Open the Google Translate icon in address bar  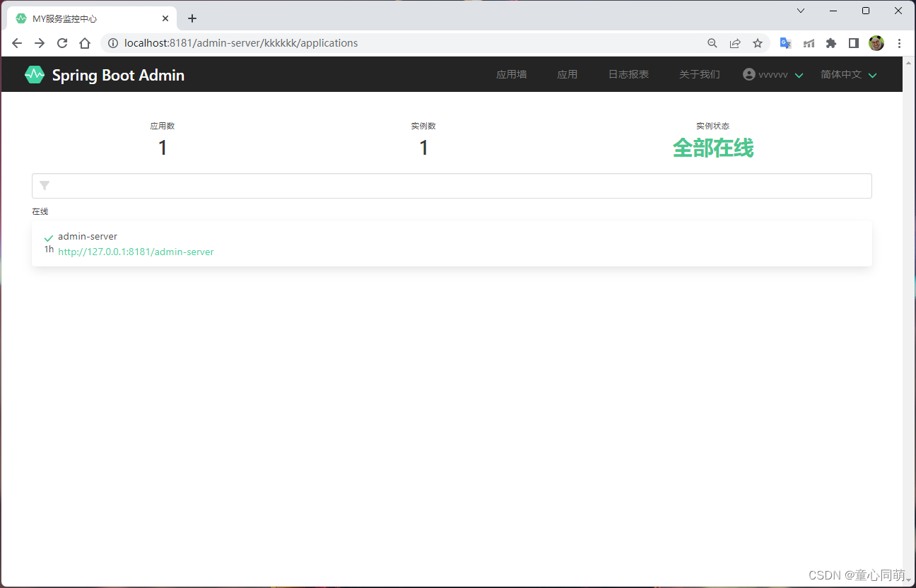click(785, 43)
